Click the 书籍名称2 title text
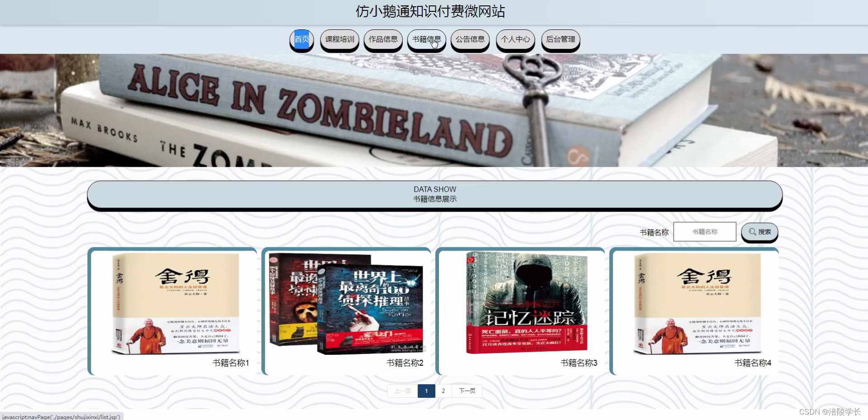The image size is (868, 420). tap(405, 363)
